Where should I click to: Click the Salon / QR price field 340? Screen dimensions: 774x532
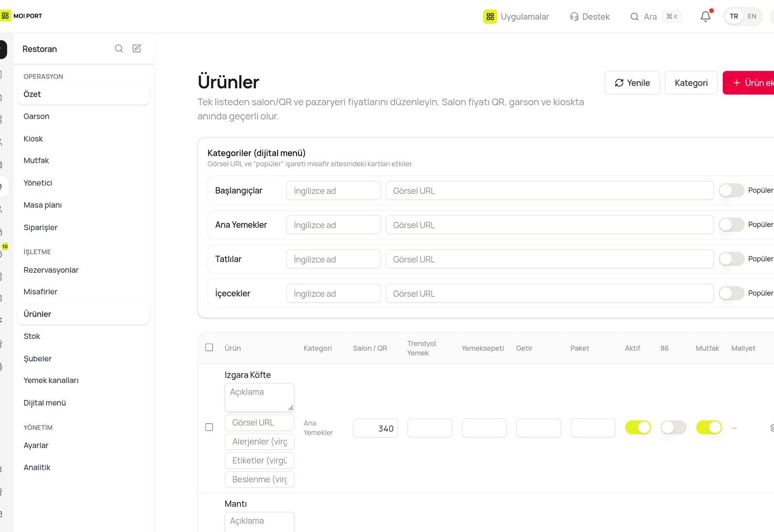[375, 428]
